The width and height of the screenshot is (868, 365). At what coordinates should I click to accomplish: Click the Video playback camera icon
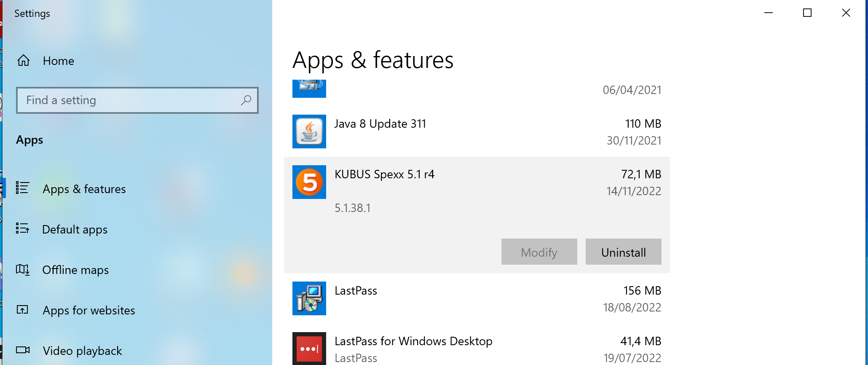point(23,350)
